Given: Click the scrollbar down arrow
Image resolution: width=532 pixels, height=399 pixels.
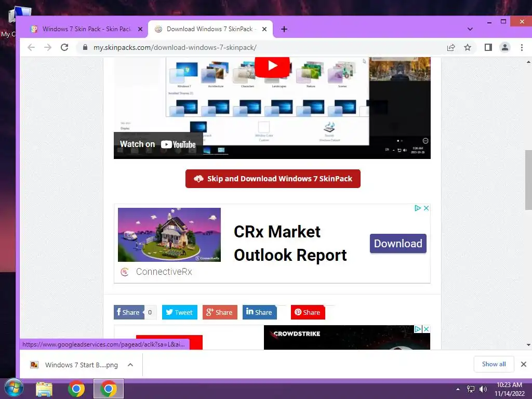Looking at the screenshot, I should [x=528, y=345].
